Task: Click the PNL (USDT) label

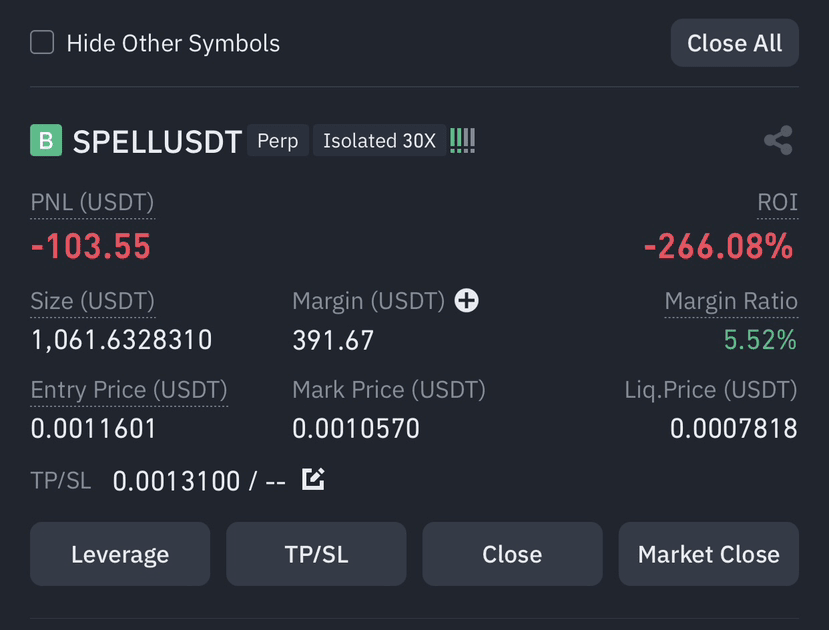Action: 92,202
